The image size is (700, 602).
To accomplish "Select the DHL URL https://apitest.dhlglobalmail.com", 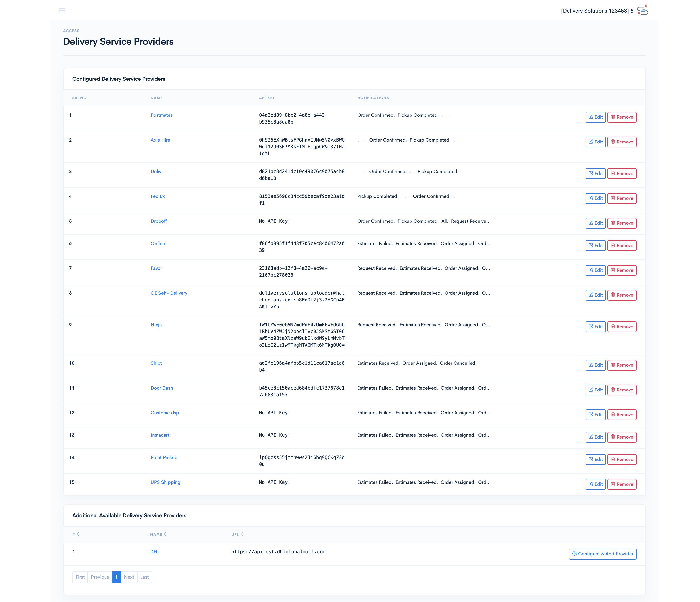I will coord(278,552).
